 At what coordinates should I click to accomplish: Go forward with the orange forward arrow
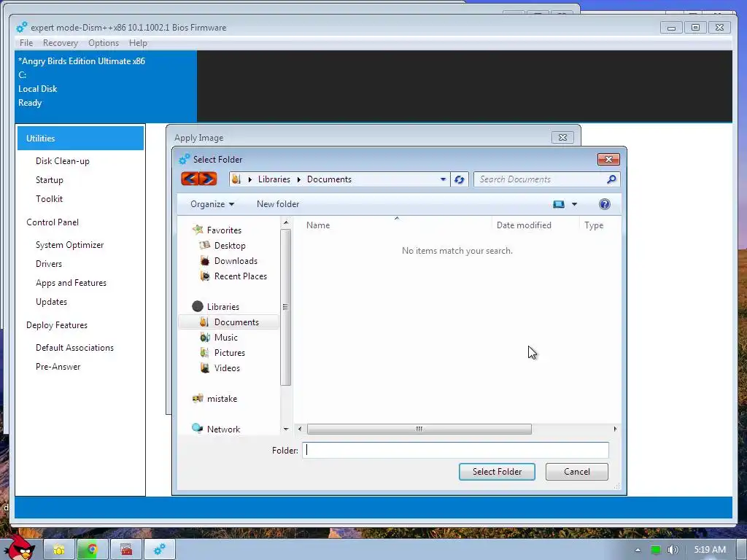tap(208, 179)
